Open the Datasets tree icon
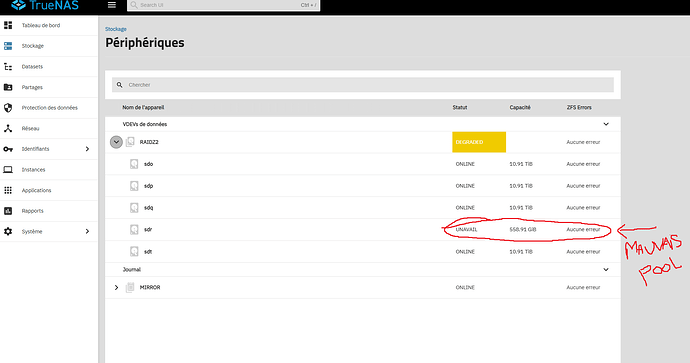The height and width of the screenshot is (363, 690). pos(8,66)
